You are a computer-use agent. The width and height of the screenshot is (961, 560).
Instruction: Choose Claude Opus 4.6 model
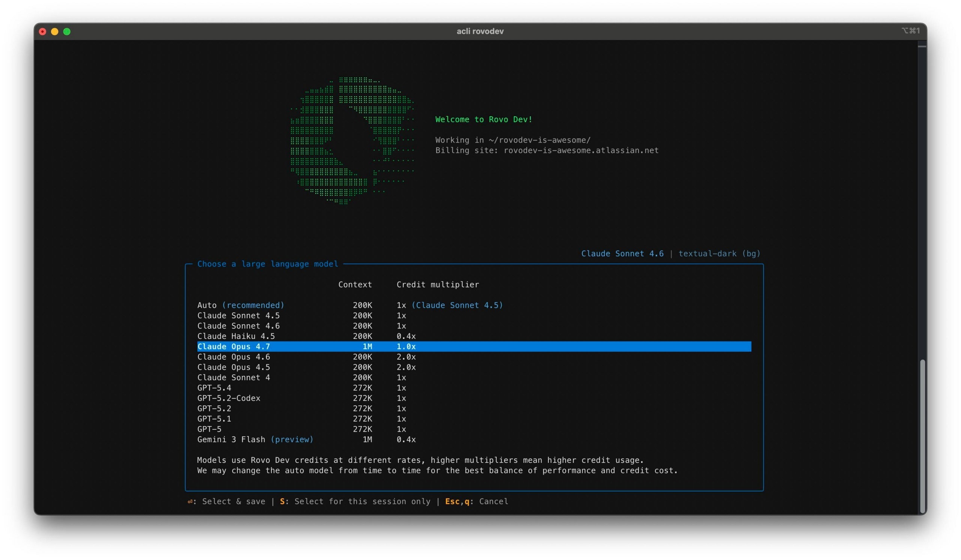pyautogui.click(x=474, y=357)
